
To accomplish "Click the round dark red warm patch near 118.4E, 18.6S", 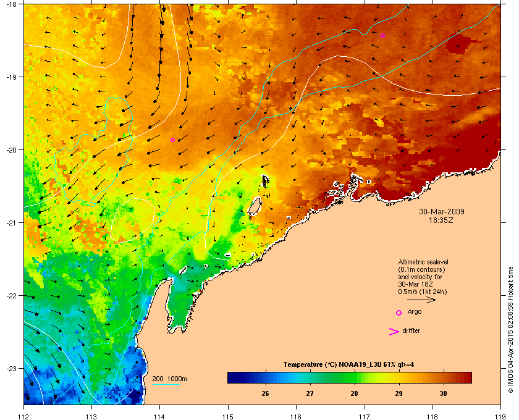I will 458,44.
